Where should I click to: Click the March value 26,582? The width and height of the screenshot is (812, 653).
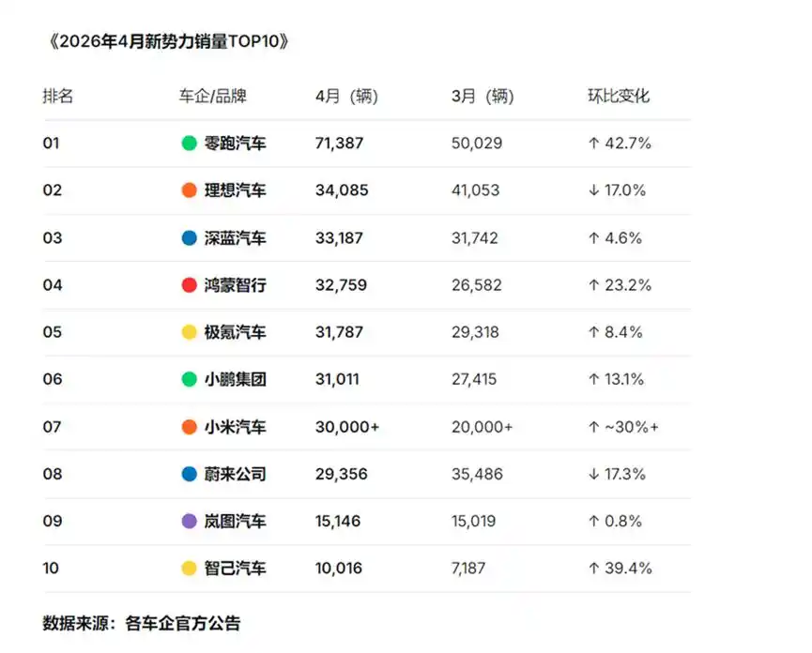coord(477,284)
